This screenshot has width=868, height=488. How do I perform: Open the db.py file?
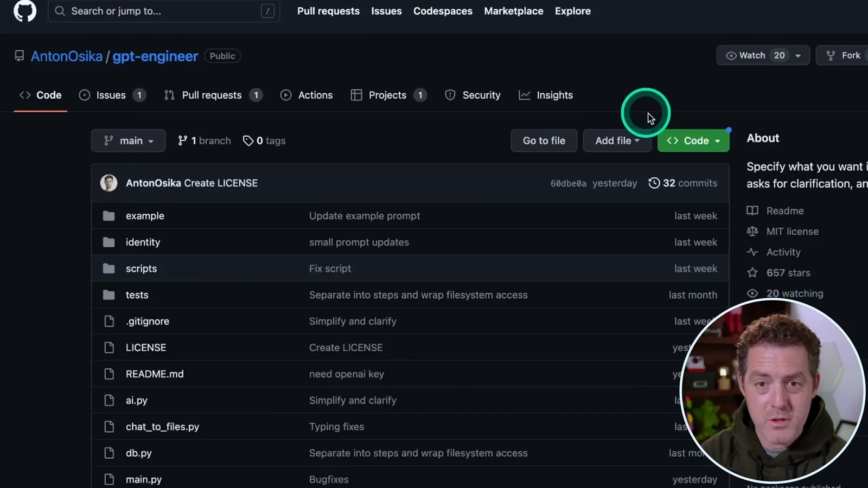[138, 453]
